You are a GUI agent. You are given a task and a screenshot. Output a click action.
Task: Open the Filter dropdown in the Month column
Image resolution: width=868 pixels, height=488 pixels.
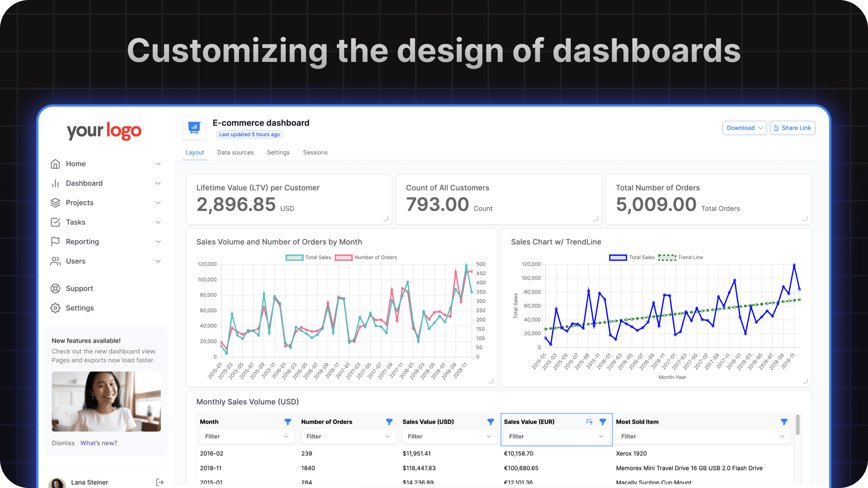tap(246, 436)
